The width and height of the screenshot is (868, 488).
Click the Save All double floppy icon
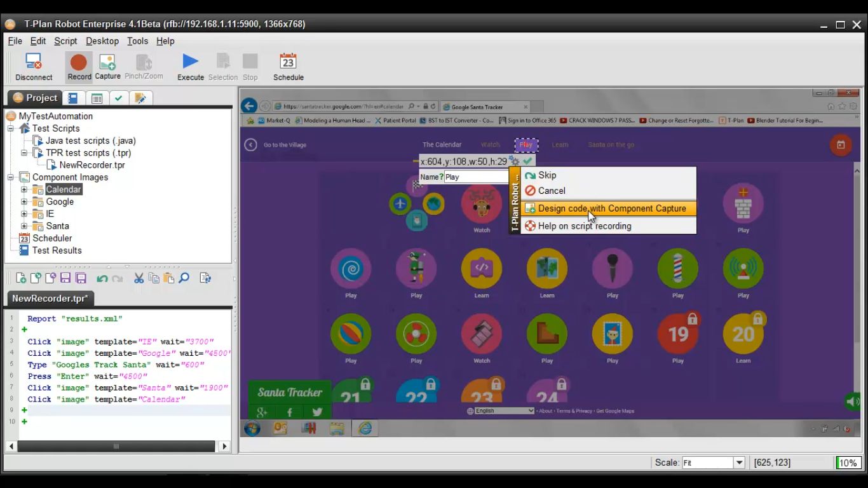(81, 278)
